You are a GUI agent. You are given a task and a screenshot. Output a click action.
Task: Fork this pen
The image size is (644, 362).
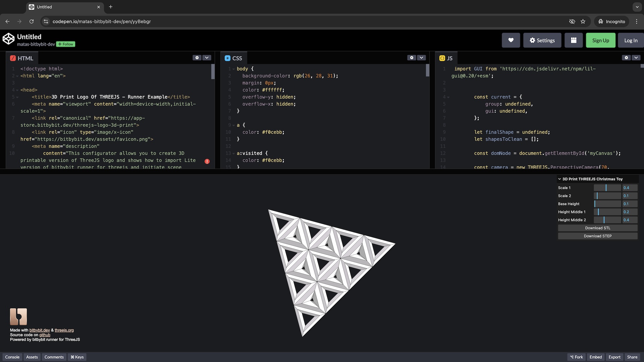[x=576, y=357]
